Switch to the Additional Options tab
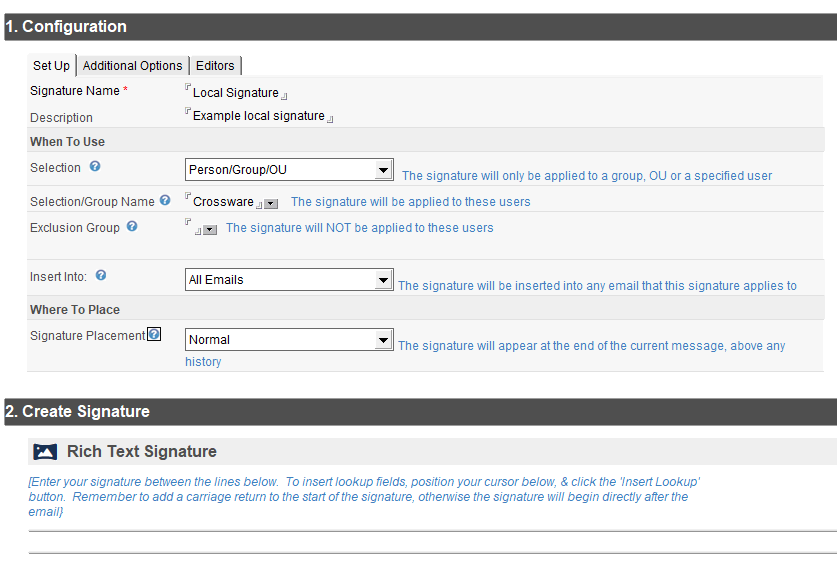This screenshot has height=563, width=837. (x=132, y=66)
